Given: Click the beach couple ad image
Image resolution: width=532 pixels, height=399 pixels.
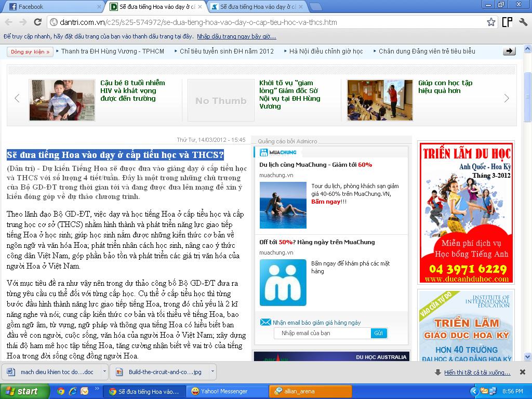Looking at the screenshot, I should 283,205.
